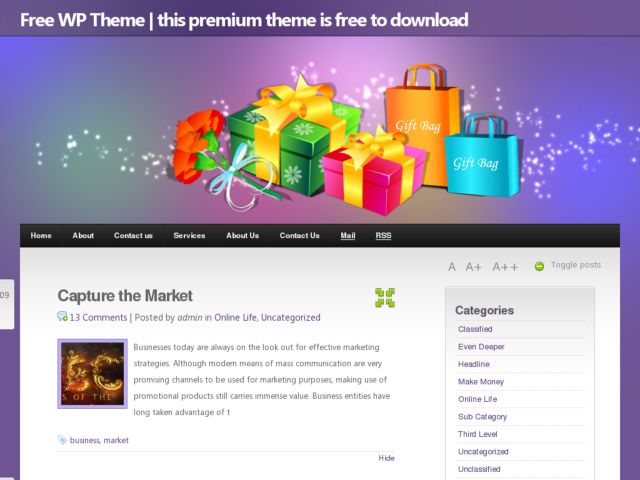This screenshot has height=480, width=640.
Task: Click the Capture the Market post thumbnail
Action: [93, 373]
